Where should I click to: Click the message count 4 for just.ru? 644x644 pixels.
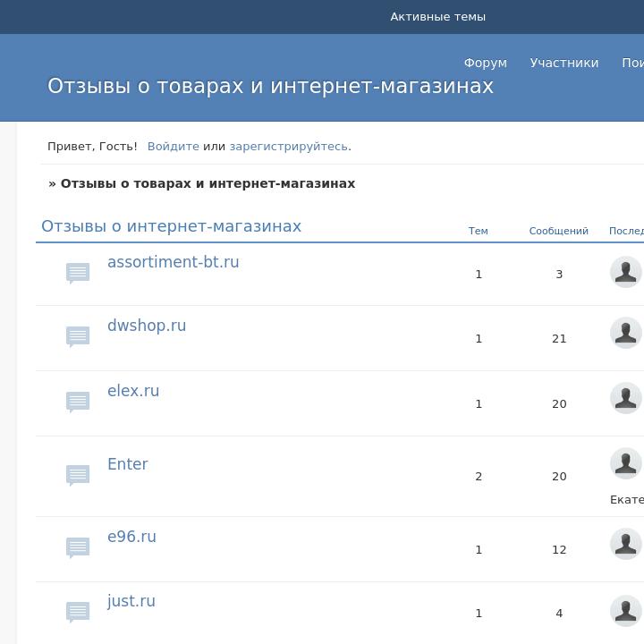pos(559,614)
